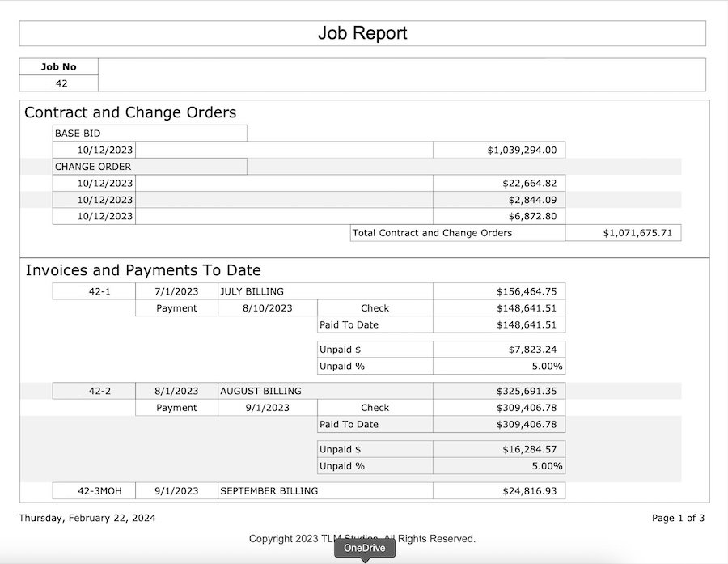Select the BASE BID row label
The height and width of the screenshot is (564, 728).
tap(150, 134)
